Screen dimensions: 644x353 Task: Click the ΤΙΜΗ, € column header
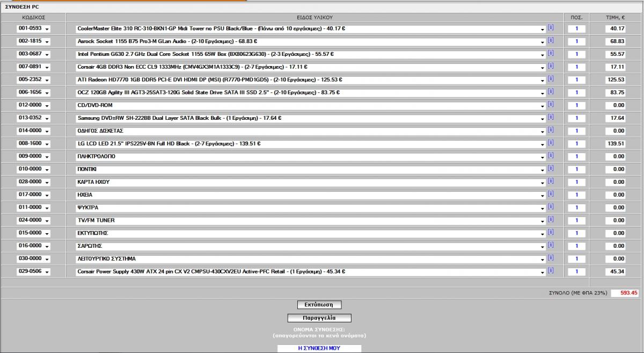(x=616, y=18)
